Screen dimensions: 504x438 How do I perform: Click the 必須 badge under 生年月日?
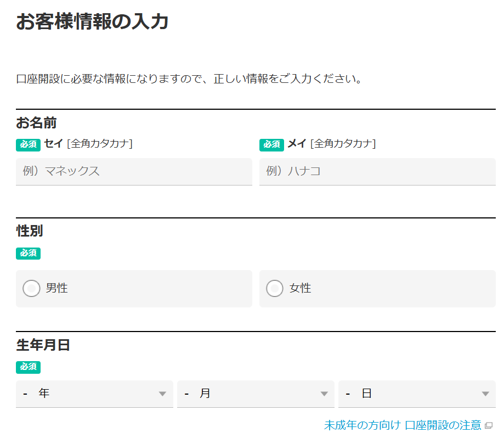[x=28, y=367]
